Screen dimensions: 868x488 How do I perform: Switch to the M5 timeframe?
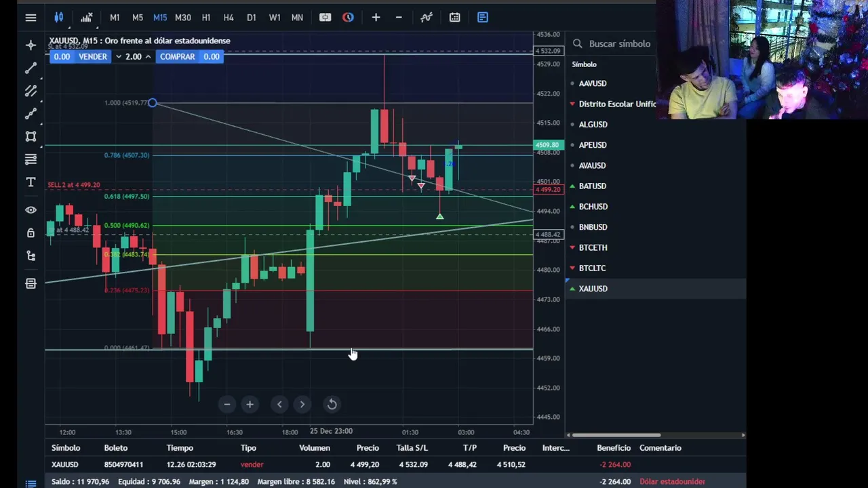tap(138, 18)
